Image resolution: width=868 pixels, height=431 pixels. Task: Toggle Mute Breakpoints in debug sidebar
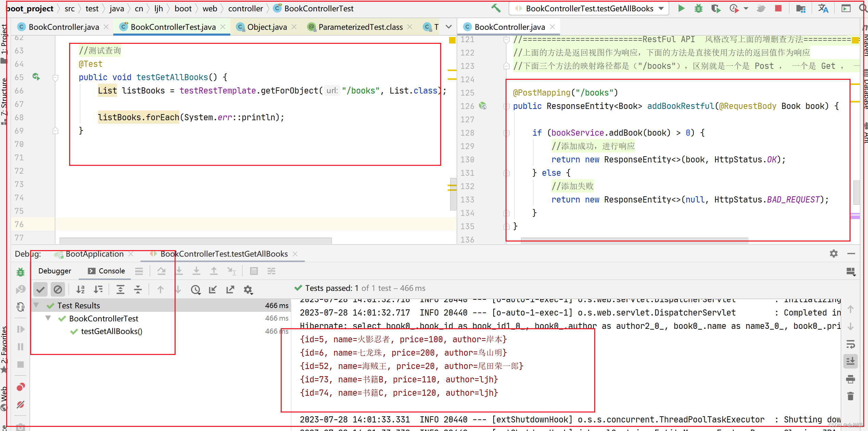tap(21, 405)
